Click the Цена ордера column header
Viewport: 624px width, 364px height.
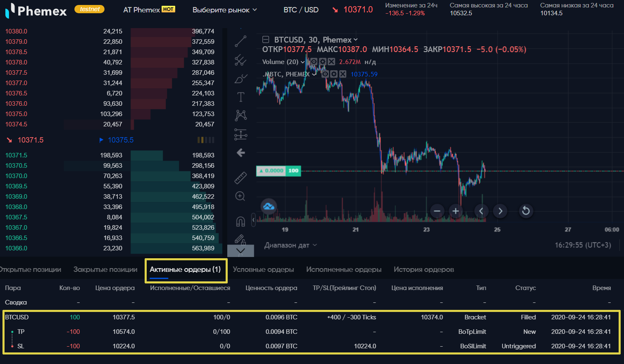pos(115,288)
